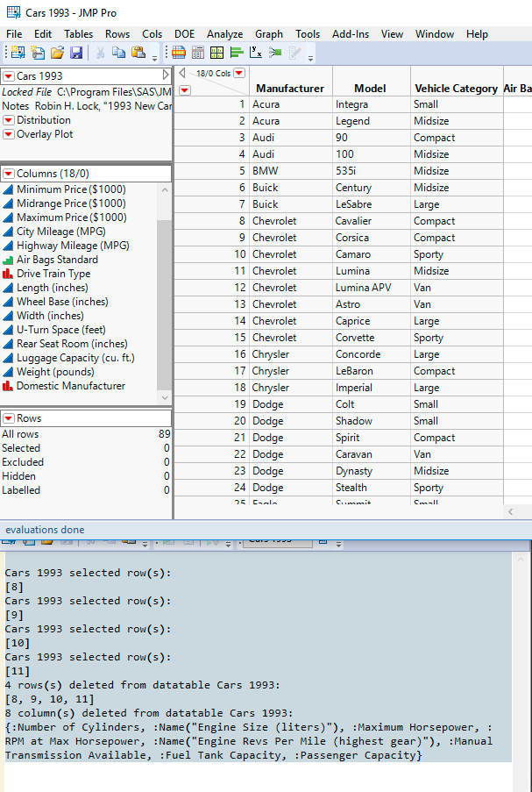Click Highway Mileage (MPG) in columns list

coord(73,246)
